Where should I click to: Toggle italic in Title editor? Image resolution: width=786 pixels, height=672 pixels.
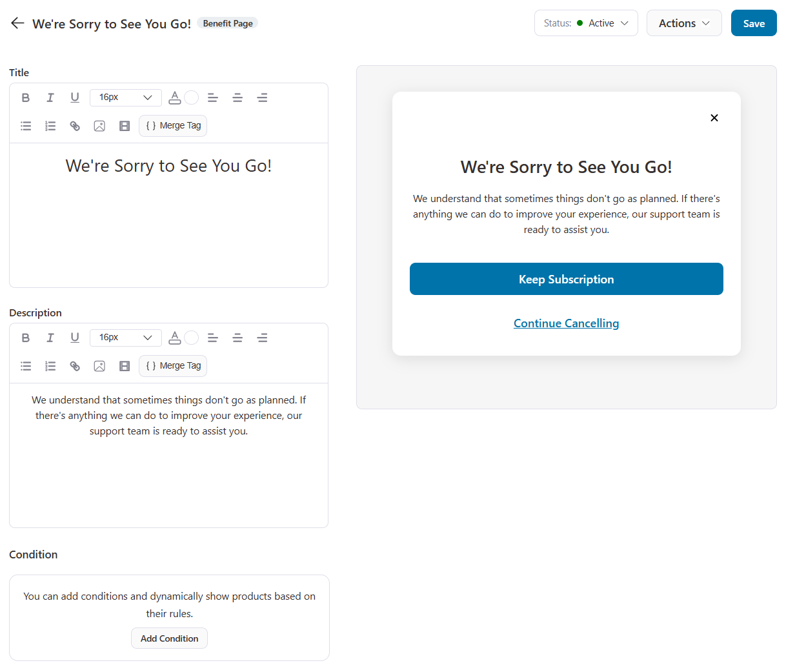[50, 97]
